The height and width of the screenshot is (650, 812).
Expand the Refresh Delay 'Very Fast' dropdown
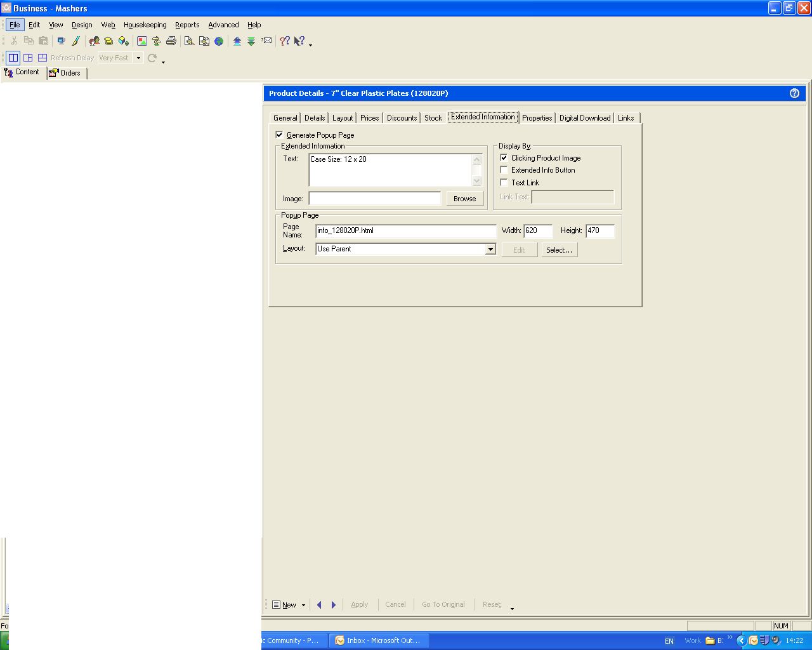tap(138, 58)
